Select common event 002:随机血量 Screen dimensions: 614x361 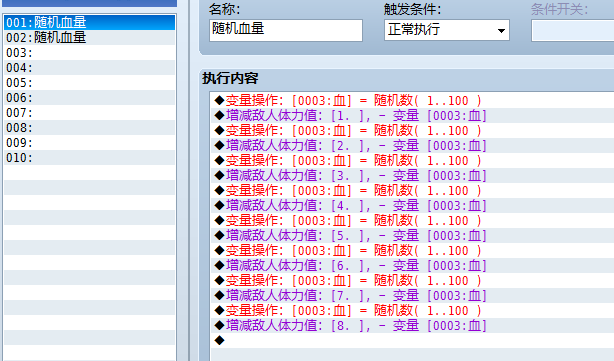89,38
